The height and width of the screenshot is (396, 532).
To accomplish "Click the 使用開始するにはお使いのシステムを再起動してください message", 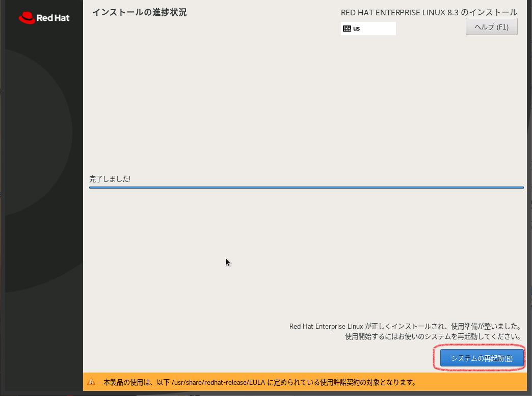I will tap(433, 336).
